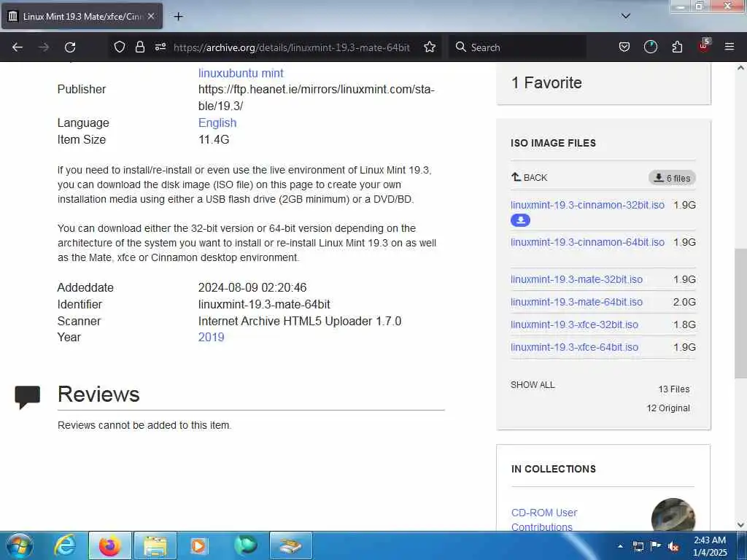Select the identifier linuxmint-19.3-mate-64bit text
The height and width of the screenshot is (560, 747).
click(264, 304)
